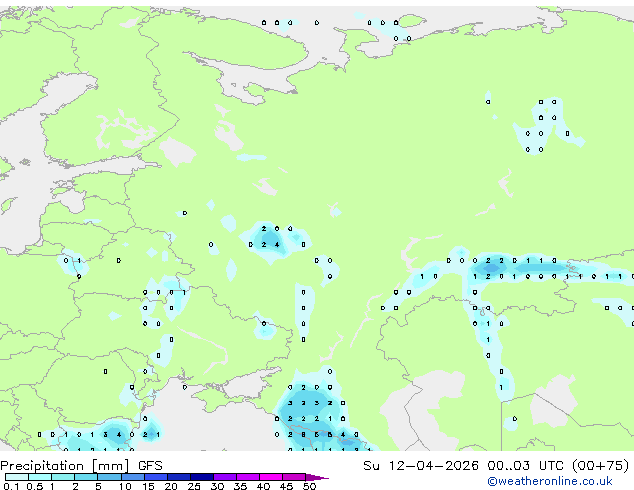The width and height of the screenshot is (634, 490).
Task: Click the legend label "10"
Action: click(x=125, y=486)
